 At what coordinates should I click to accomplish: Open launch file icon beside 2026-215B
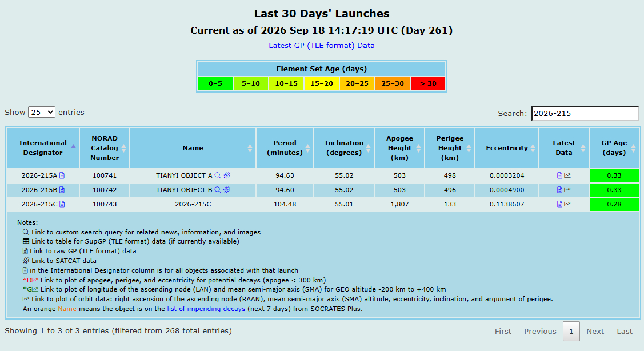[x=62, y=190]
